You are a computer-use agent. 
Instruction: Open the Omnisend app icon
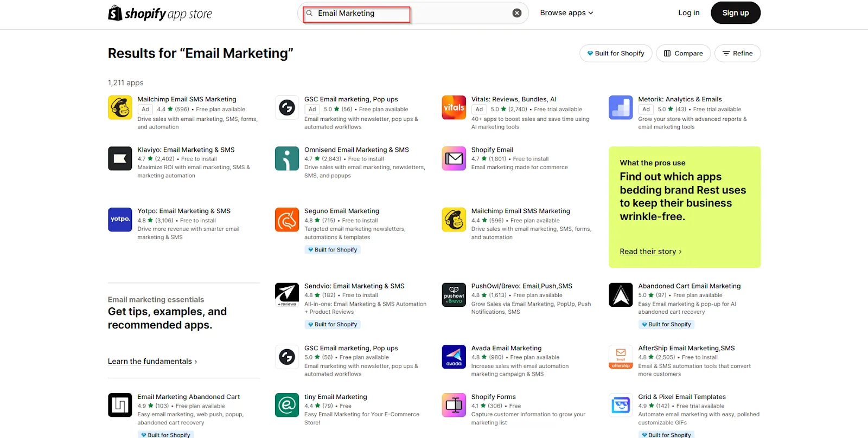click(287, 158)
